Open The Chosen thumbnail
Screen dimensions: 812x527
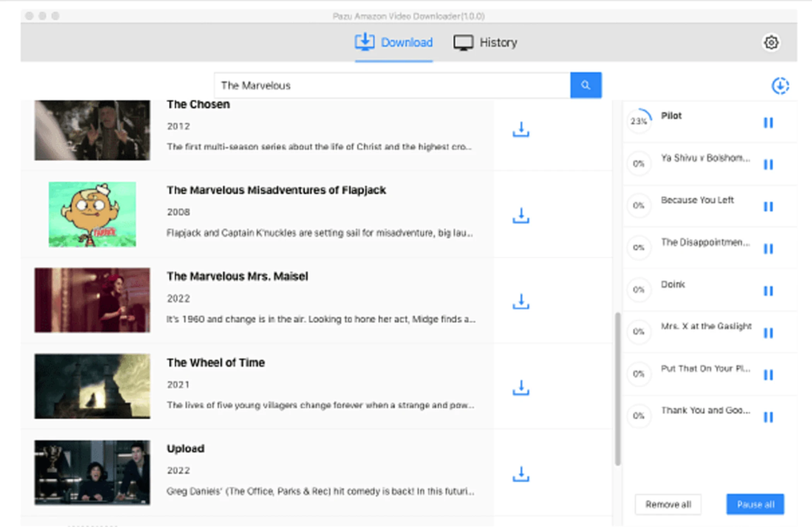coord(92,130)
